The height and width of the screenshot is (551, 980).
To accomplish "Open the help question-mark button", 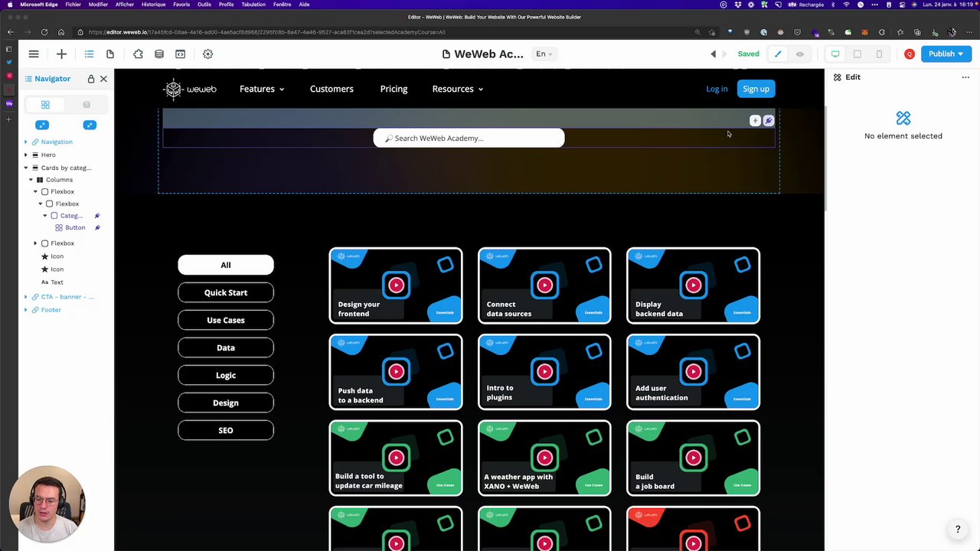I will coord(957,529).
